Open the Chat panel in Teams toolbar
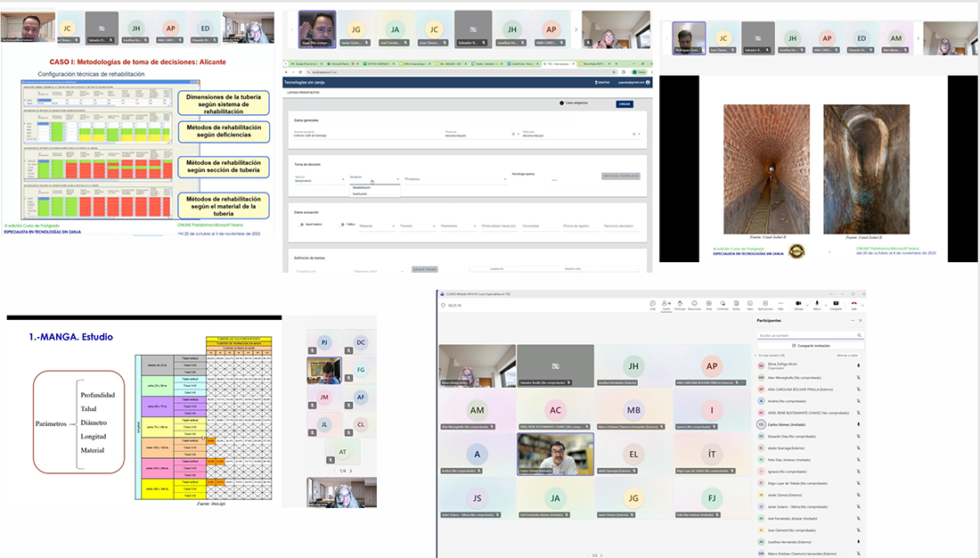Screen dimensions: 980x558 [653, 303]
